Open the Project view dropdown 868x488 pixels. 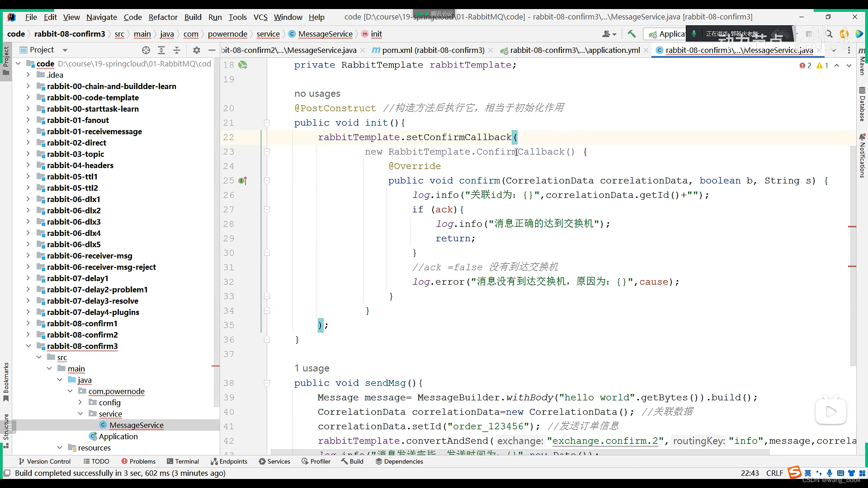click(65, 50)
